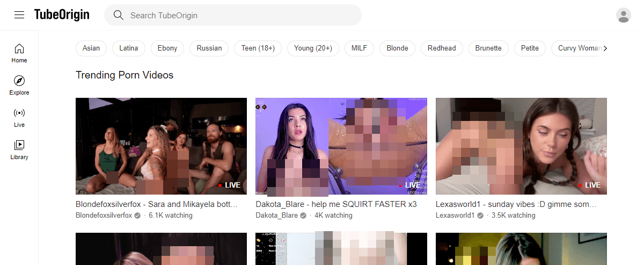The width and height of the screenshot is (644, 265).
Task: Click LIVE badge on Blondefoxsilverfox thumbnail
Action: click(230, 185)
